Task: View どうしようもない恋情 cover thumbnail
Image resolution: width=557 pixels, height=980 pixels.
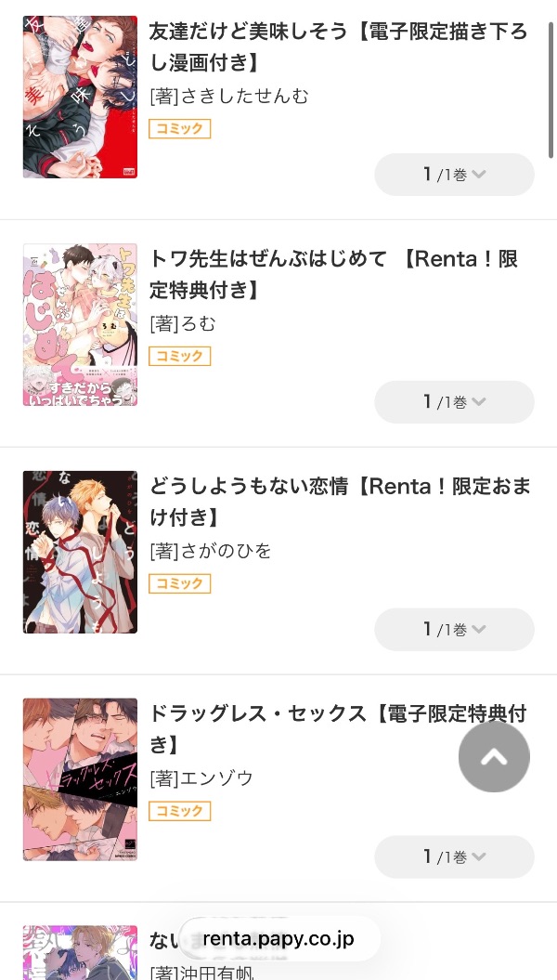Action: (80, 552)
